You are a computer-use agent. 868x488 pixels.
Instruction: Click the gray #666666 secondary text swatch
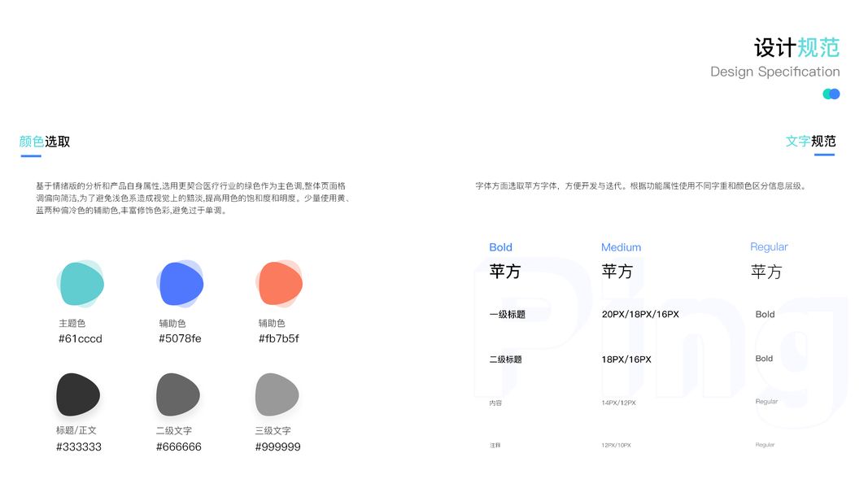point(177,394)
